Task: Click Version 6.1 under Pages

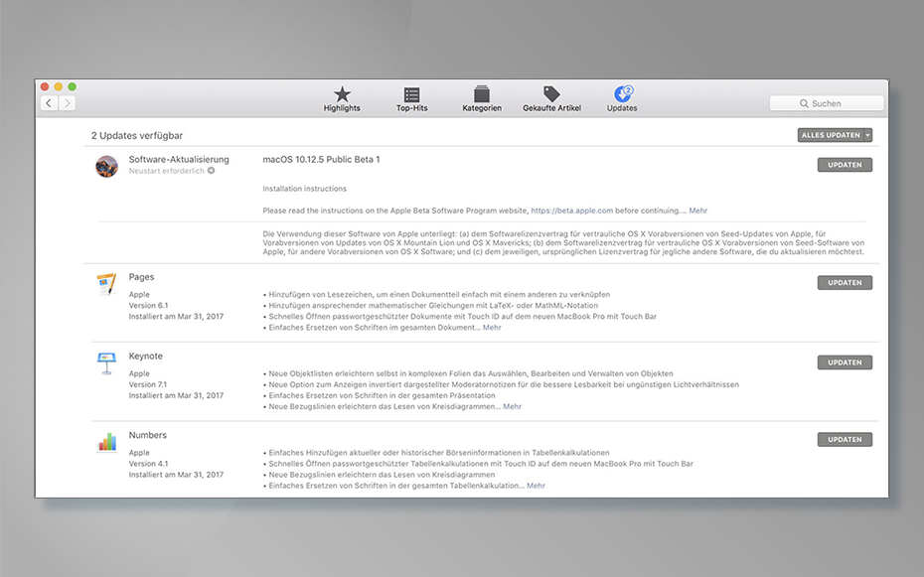Action: (148, 305)
